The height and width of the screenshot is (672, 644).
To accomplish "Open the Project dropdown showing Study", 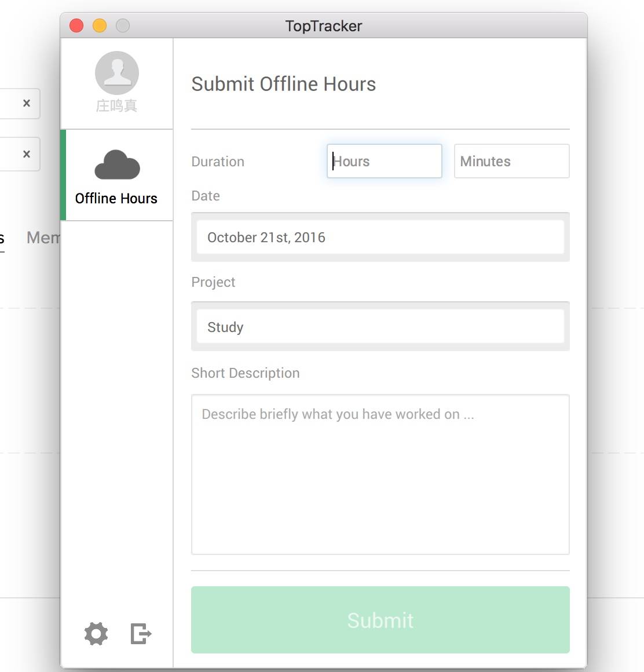I will [x=380, y=327].
